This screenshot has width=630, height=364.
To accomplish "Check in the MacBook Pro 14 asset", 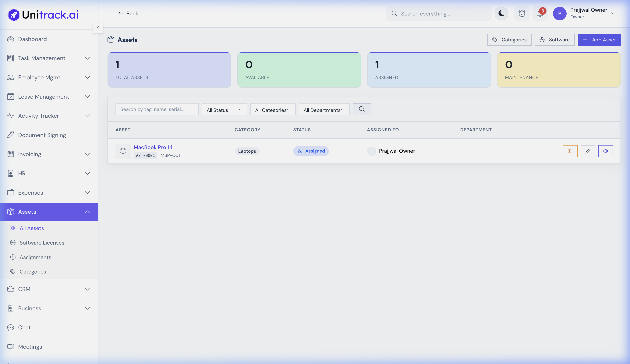I will pyautogui.click(x=570, y=151).
